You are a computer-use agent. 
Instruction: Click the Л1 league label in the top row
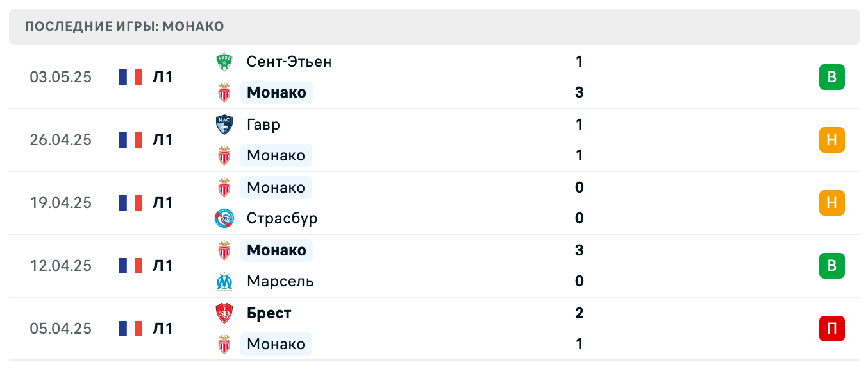pos(163,76)
